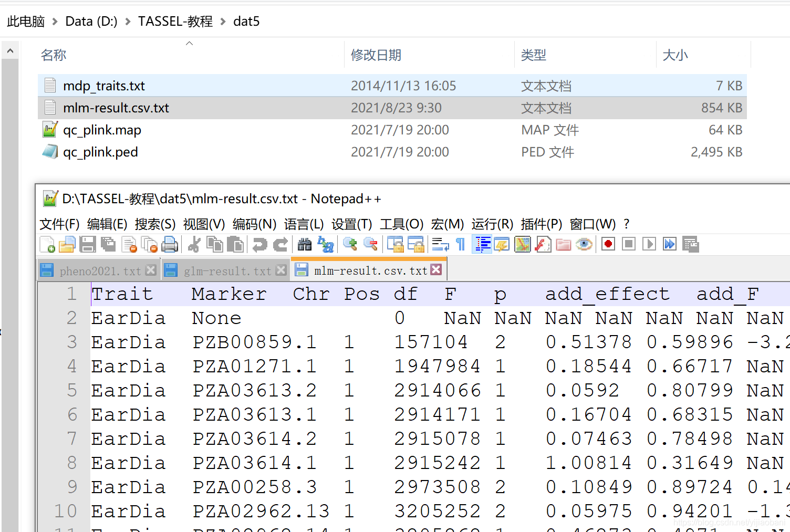Expand the 名称 column sort arrow

(x=190, y=44)
